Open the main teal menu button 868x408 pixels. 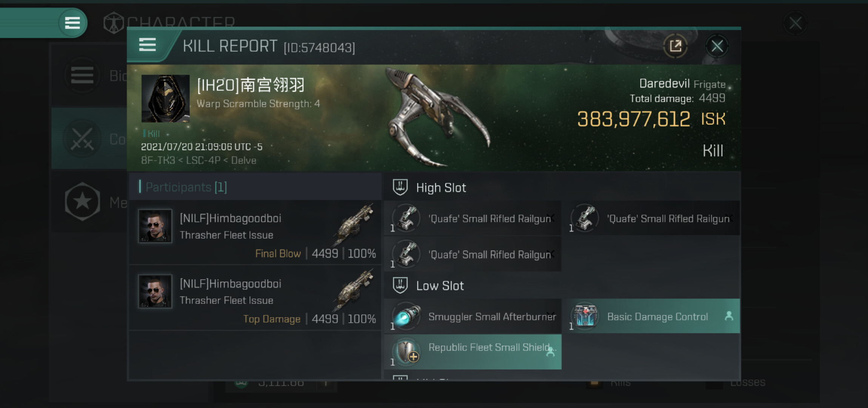pyautogui.click(x=72, y=23)
